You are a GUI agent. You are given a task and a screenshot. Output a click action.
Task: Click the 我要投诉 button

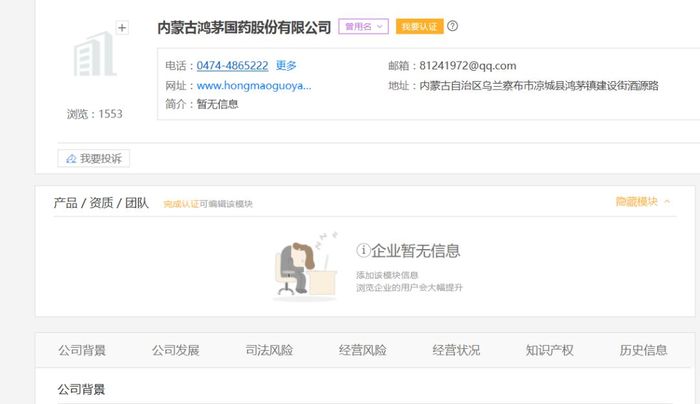tap(94, 158)
